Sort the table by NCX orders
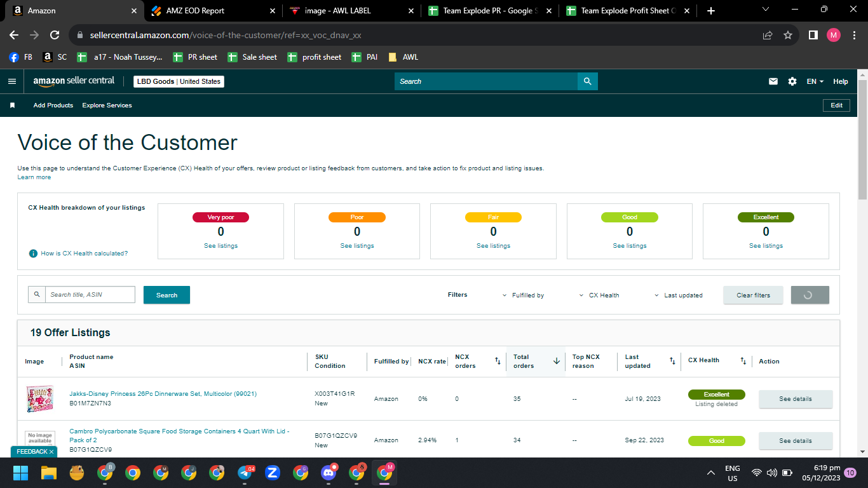The width and height of the screenshot is (868, 488). pyautogui.click(x=498, y=361)
